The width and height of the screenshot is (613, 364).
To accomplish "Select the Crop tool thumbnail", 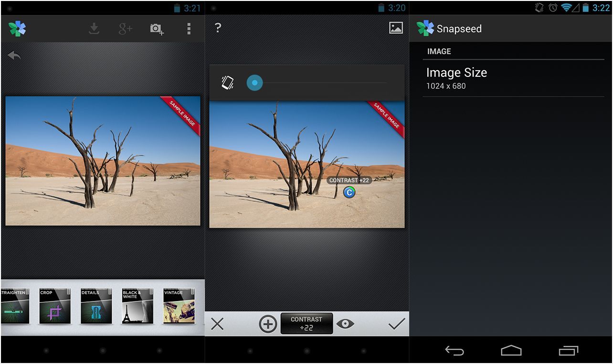I will pyautogui.click(x=55, y=306).
